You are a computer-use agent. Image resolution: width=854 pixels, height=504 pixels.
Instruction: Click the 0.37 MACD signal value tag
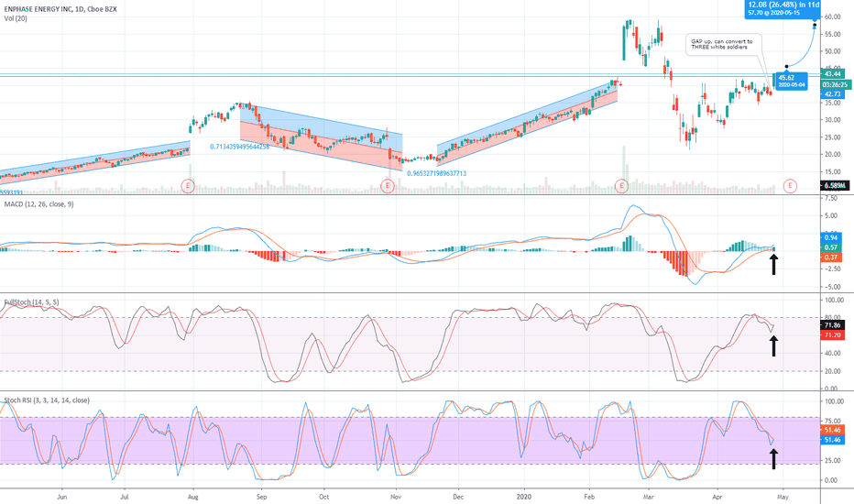pyautogui.click(x=831, y=257)
